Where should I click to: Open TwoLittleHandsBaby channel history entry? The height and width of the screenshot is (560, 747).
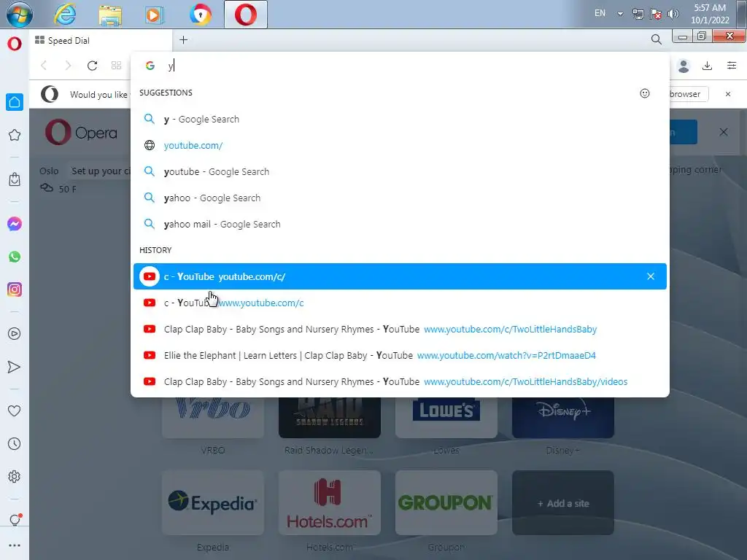tap(400, 329)
